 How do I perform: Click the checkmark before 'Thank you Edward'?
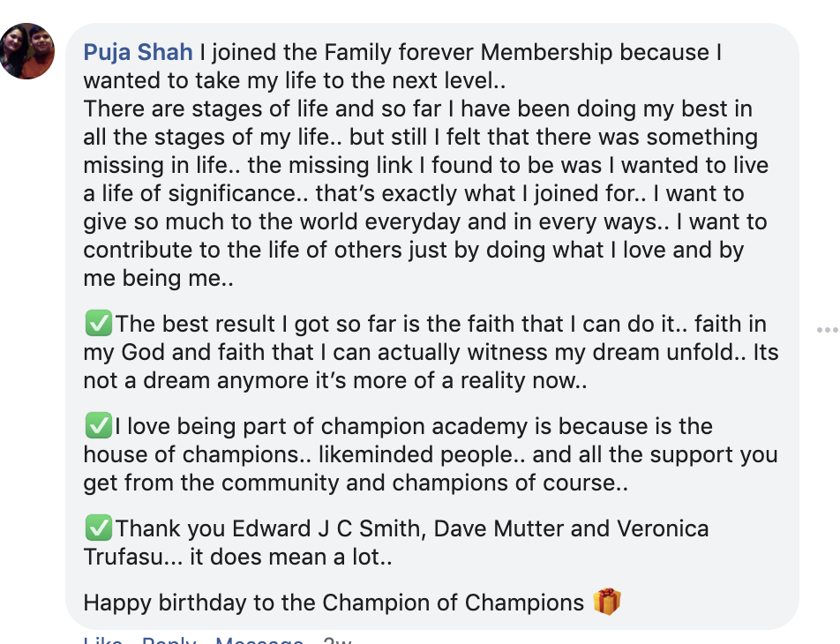click(x=98, y=529)
